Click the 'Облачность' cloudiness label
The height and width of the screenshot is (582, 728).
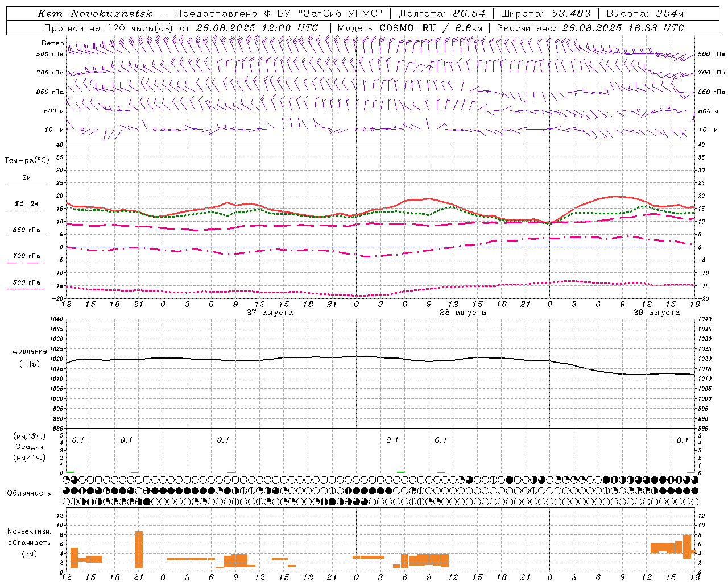click(29, 493)
